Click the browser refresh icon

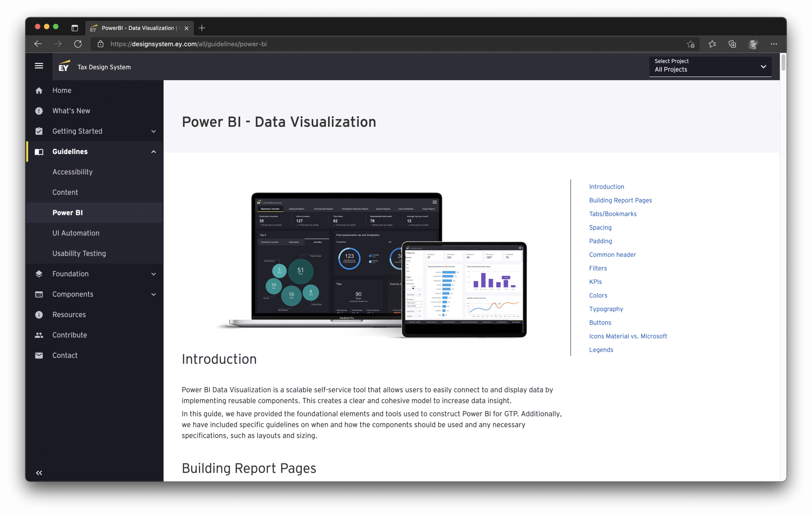pos(78,44)
